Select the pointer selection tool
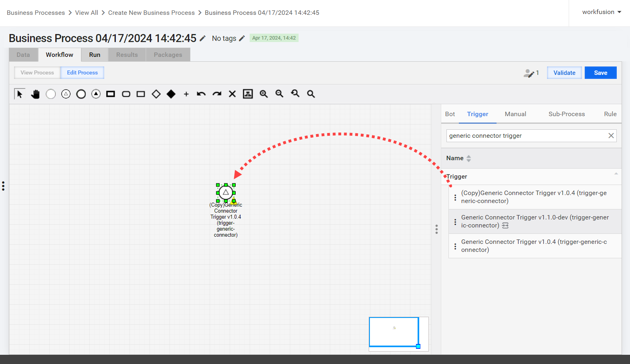The width and height of the screenshot is (630, 364). (x=19, y=94)
